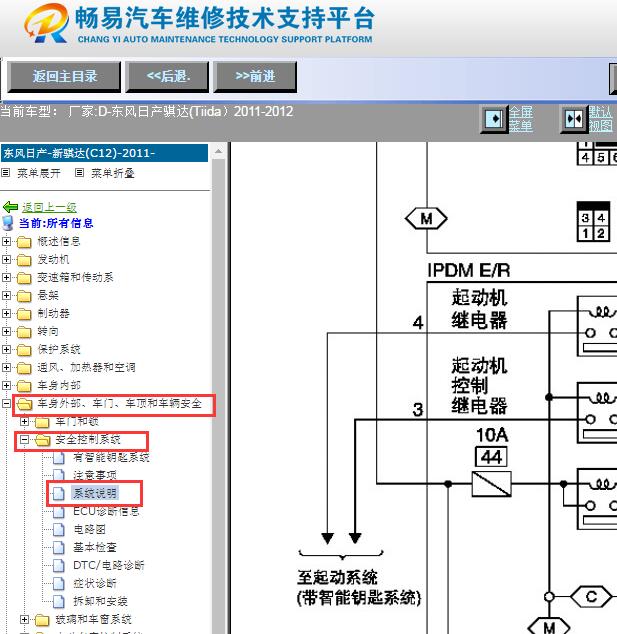
Task: Expand the 通风、加热器和空调 folder
Action: pyautogui.click(x=6, y=367)
